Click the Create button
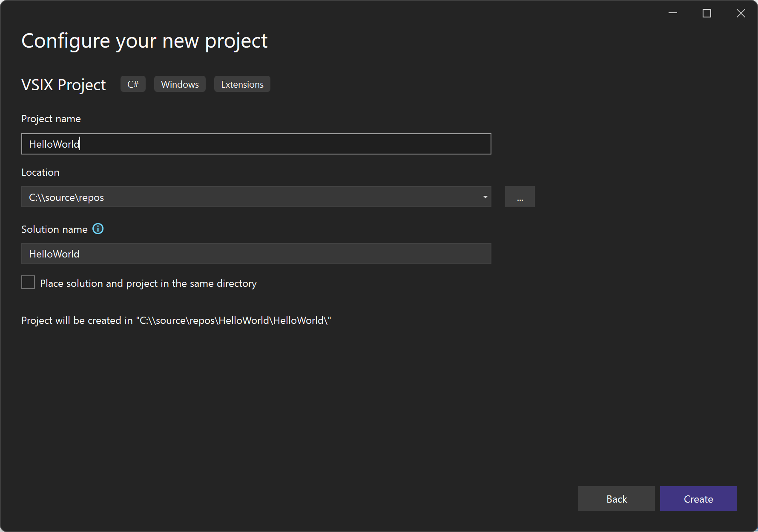Screen dimensions: 758x532 (x=698, y=498)
